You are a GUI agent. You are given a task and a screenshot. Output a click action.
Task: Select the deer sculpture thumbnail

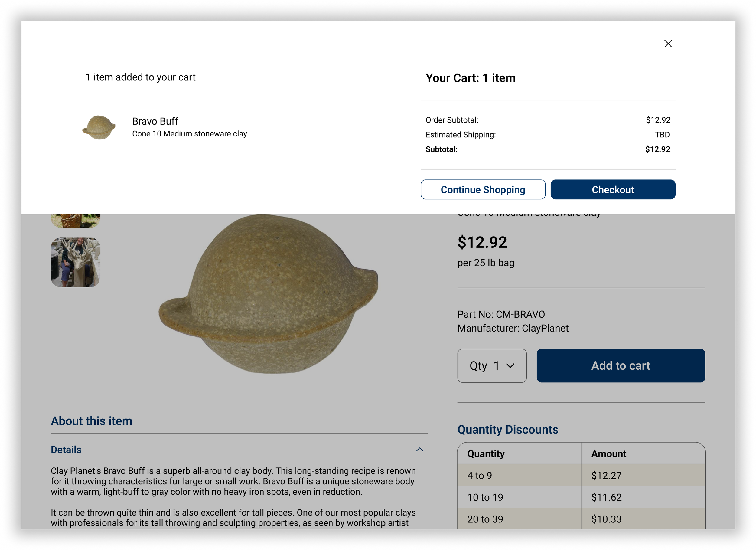(76, 262)
